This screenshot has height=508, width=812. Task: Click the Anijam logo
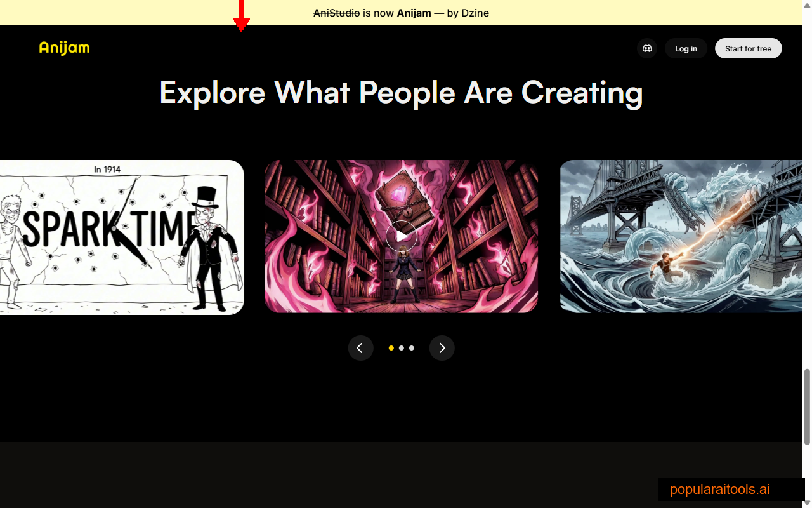tap(63, 48)
